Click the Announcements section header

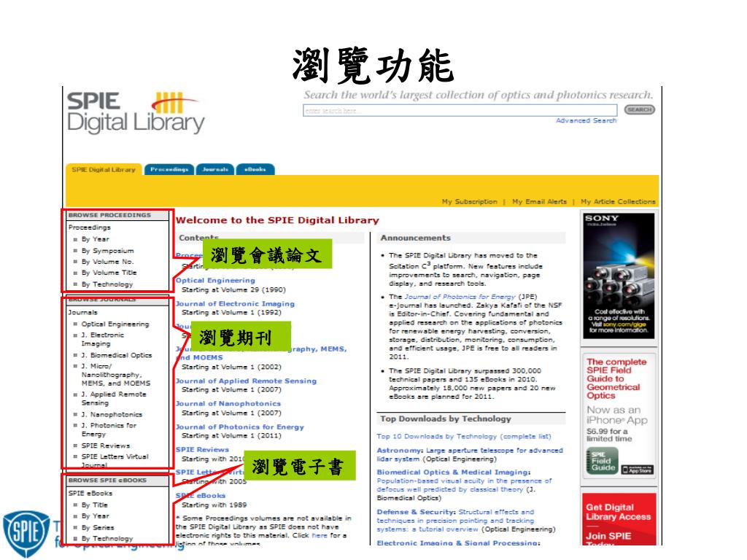pos(415,238)
